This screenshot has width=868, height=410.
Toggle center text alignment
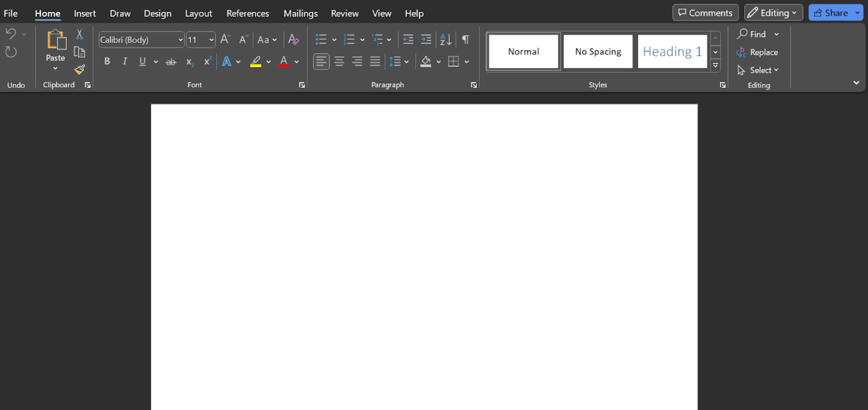[x=339, y=62]
